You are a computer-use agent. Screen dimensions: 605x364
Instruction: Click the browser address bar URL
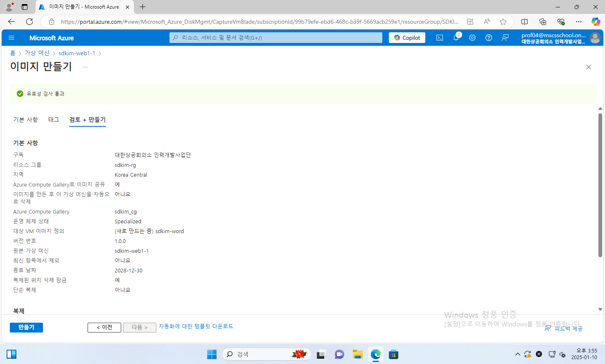(x=260, y=22)
